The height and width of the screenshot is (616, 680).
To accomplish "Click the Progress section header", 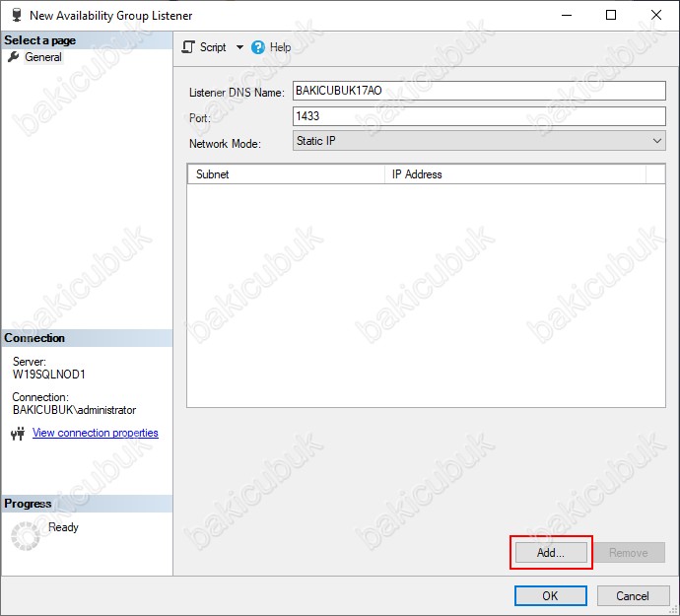I will 87,504.
